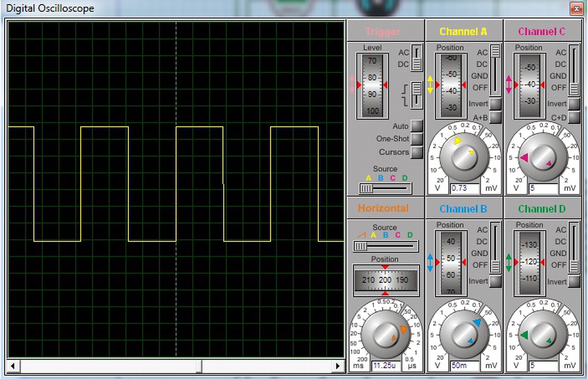
Task: Click the Channel D panel header
Action: (543, 208)
